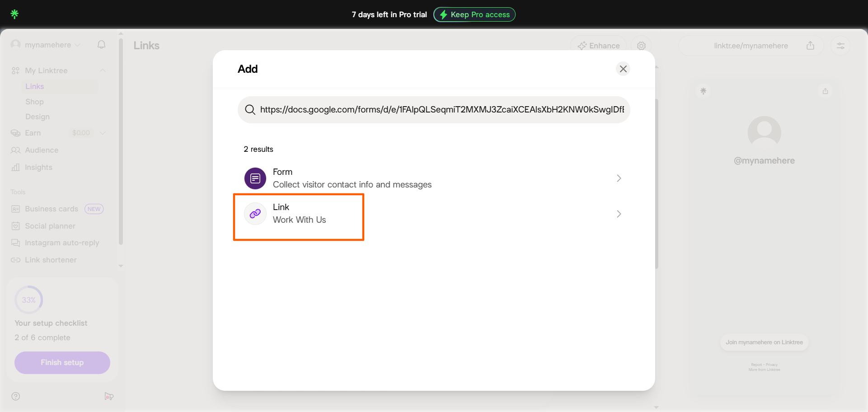Screen dimensions: 868x412
Task: Open Shop in the sidebar
Action: [35, 102]
